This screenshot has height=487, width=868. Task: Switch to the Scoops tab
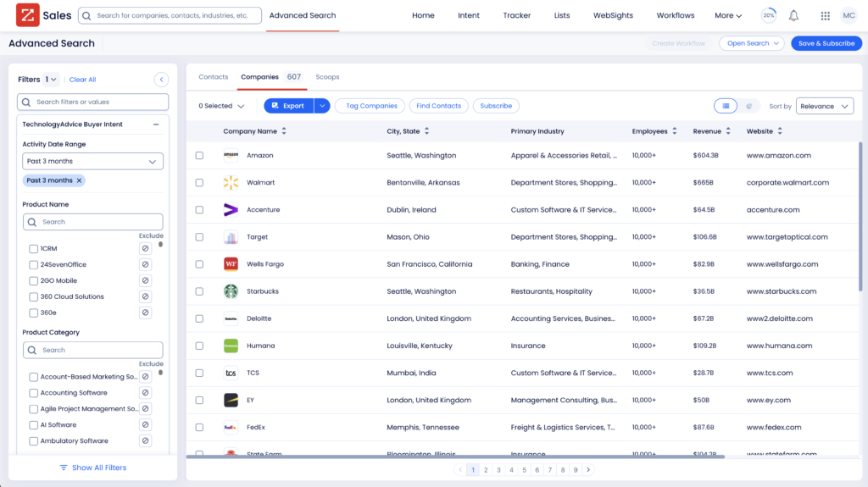[327, 77]
